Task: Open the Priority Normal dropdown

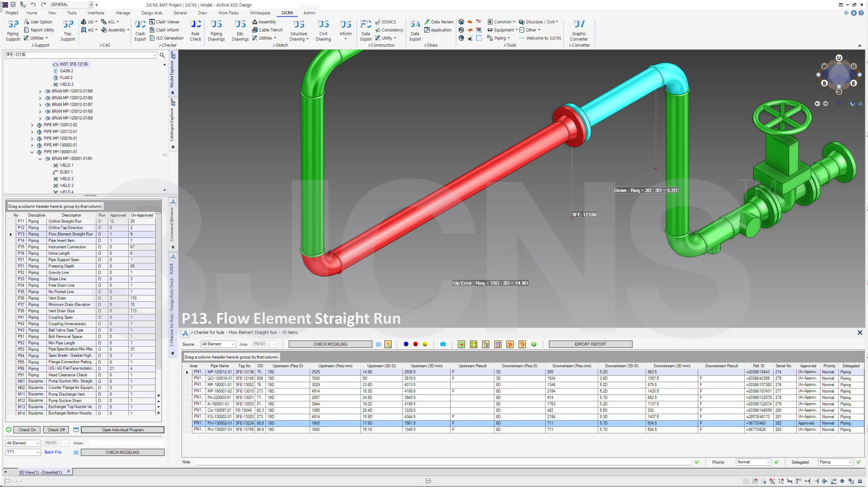Action: point(753,463)
